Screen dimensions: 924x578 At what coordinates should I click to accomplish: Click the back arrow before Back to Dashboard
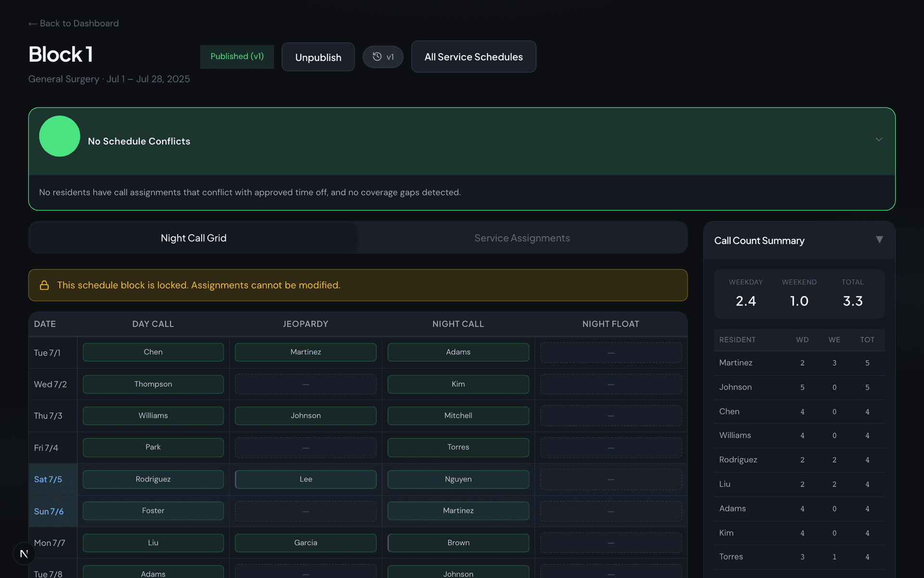[x=33, y=23]
